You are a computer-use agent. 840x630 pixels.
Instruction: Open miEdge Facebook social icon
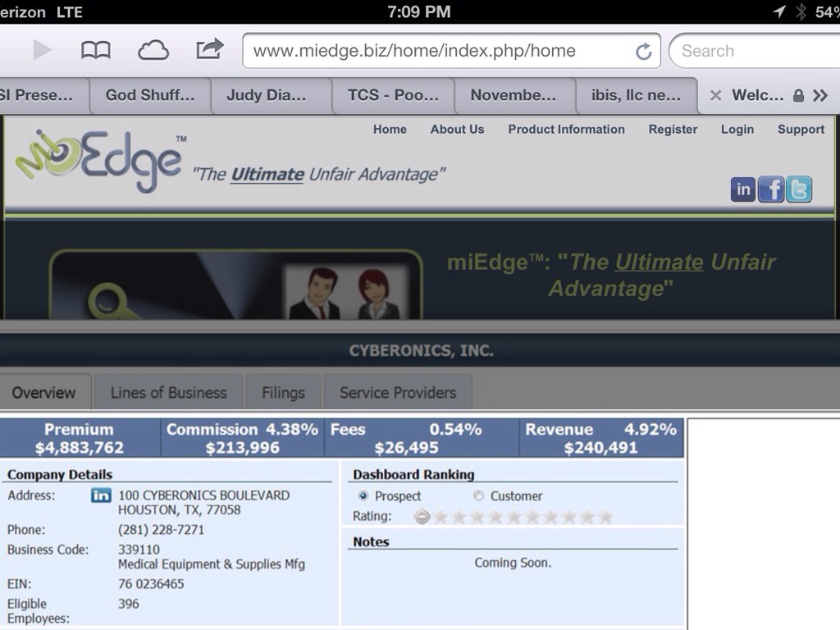[x=771, y=189]
